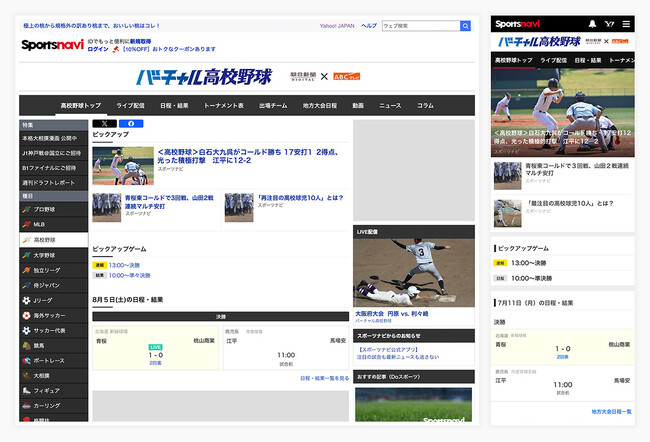Open the 公開中 feature item atop the sidebar
Image resolution: width=650 pixels, height=442 pixels.
click(x=53, y=138)
